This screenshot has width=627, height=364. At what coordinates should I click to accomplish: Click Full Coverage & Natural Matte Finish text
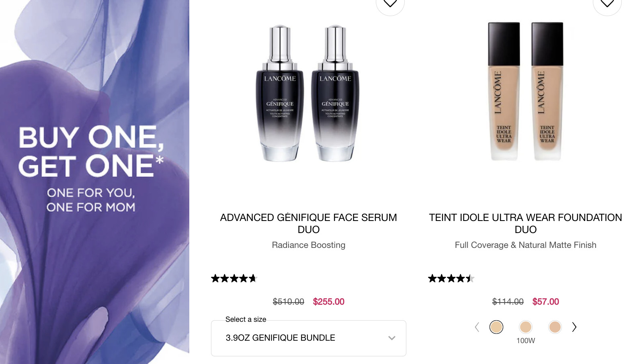tap(526, 245)
